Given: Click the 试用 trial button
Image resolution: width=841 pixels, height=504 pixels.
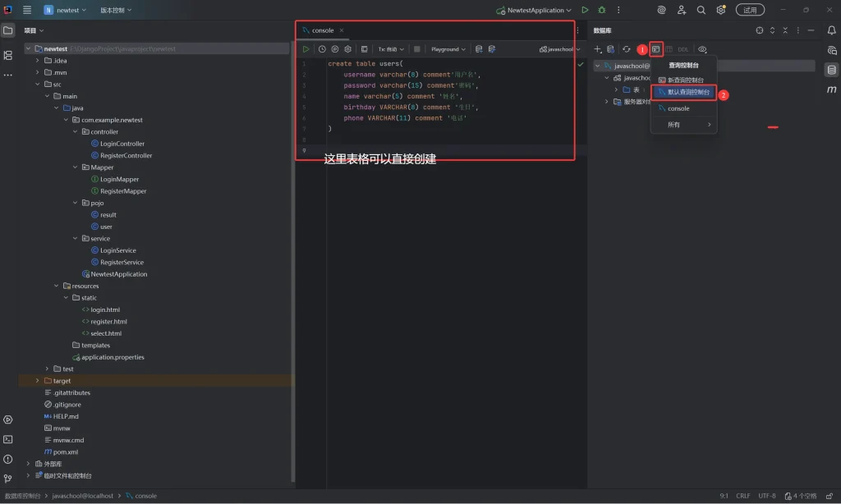Looking at the screenshot, I should tap(750, 10).
